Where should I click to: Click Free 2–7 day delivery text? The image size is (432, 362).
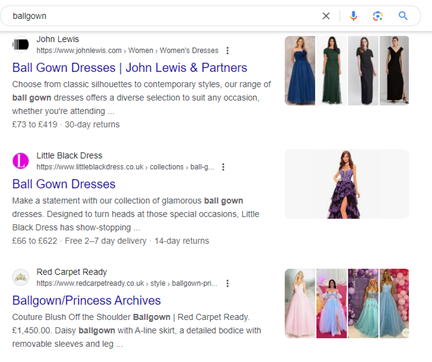click(106, 241)
